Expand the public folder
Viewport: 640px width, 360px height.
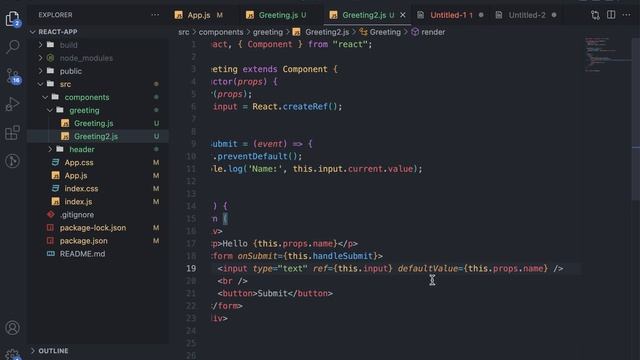click(x=70, y=71)
